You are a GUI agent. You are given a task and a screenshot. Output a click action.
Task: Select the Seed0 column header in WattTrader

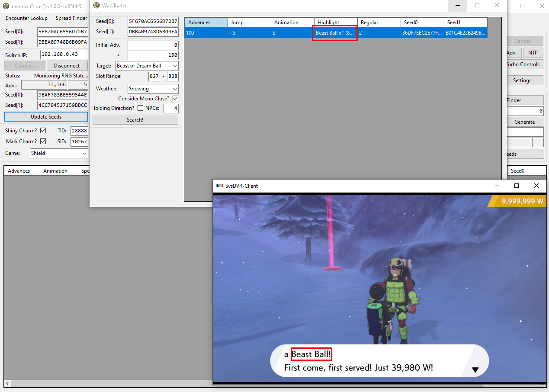pos(422,22)
